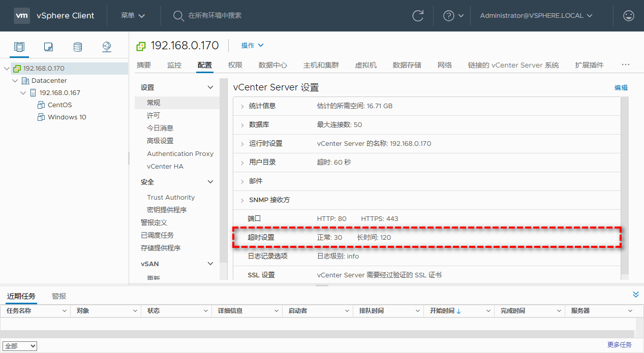Open the 菜单 dropdown menu
The width and height of the screenshot is (644, 353).
click(133, 16)
